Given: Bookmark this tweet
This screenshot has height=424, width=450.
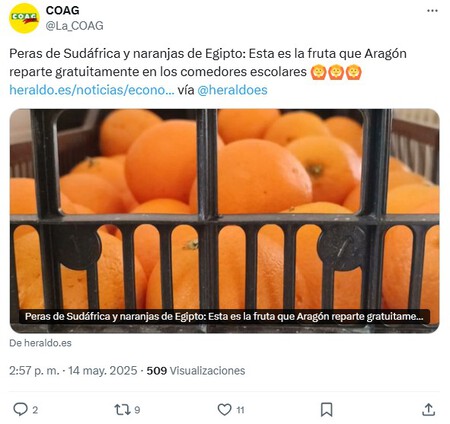Looking at the screenshot, I should tap(326, 410).
